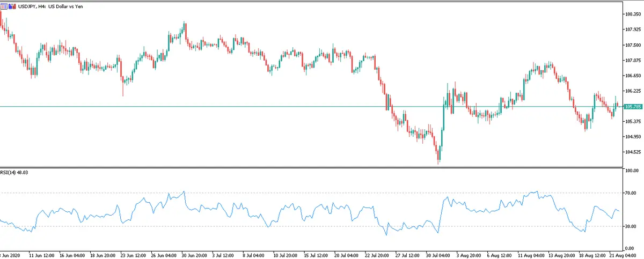Click the 104.525 price scale label
The width and height of the screenshot is (644, 259).
click(x=633, y=152)
